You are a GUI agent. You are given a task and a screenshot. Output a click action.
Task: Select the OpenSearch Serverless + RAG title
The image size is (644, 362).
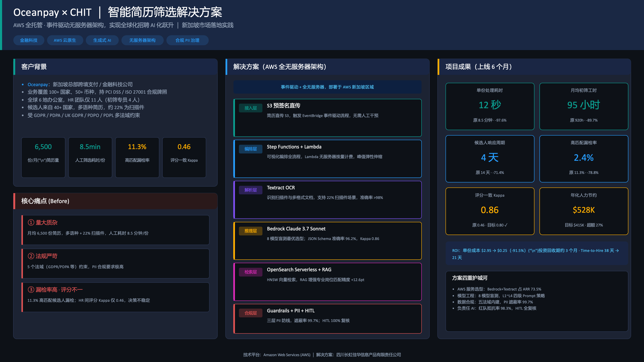pos(299,270)
